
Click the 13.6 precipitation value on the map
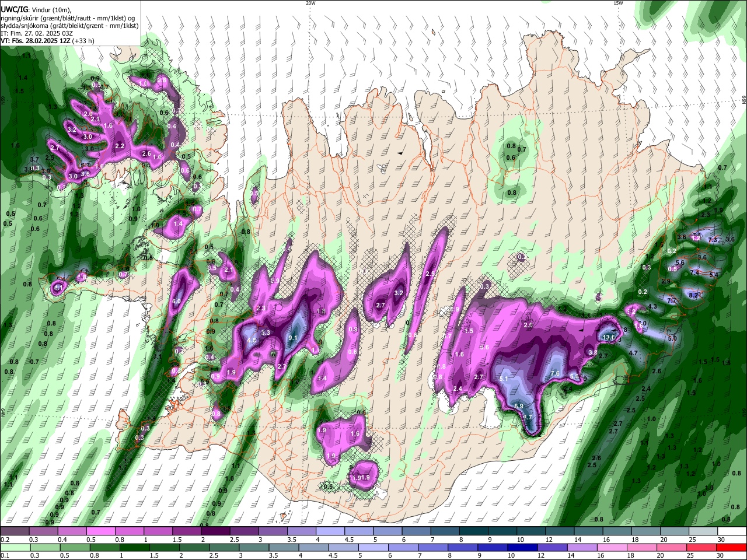[x=609, y=337]
